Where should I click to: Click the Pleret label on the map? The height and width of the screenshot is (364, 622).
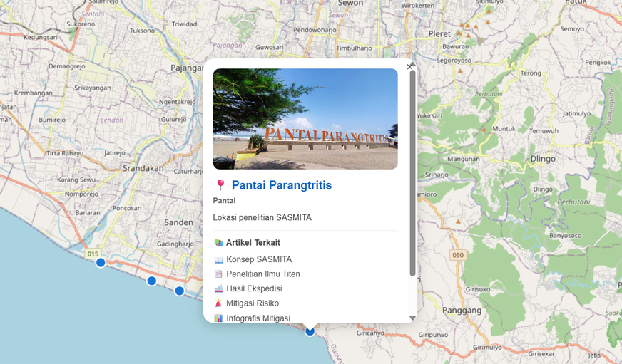point(439,34)
